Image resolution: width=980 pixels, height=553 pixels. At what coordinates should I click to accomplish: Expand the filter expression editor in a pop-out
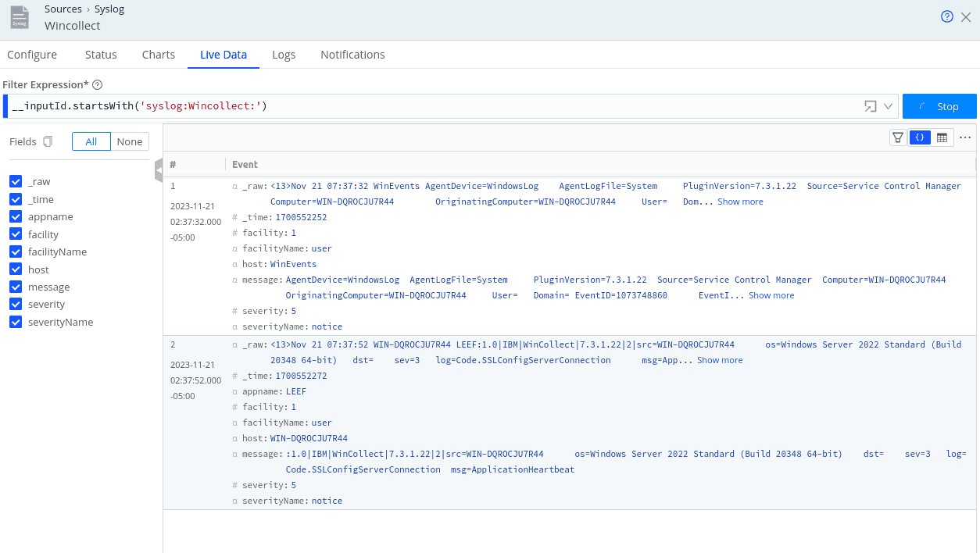870,106
